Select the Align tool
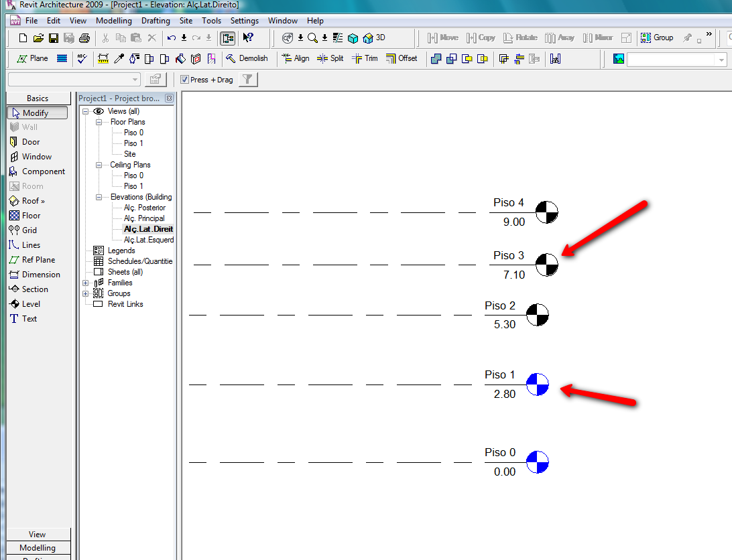This screenshot has width=732, height=560. pos(296,58)
